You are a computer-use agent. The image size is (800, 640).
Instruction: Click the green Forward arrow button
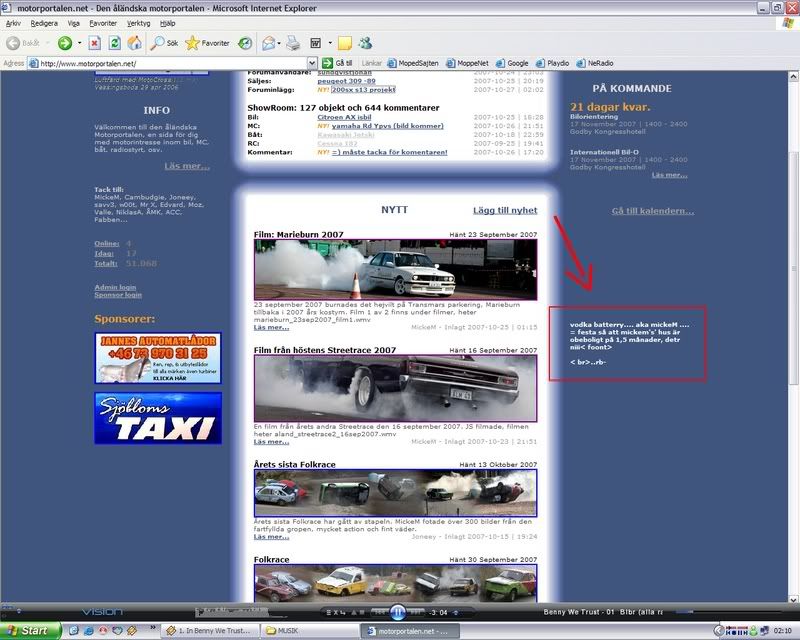pos(65,43)
